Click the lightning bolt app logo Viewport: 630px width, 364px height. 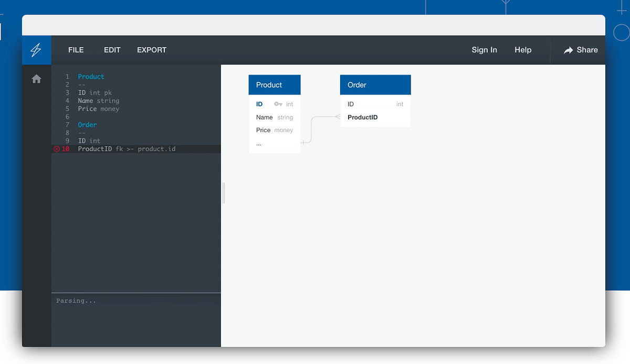(x=36, y=50)
